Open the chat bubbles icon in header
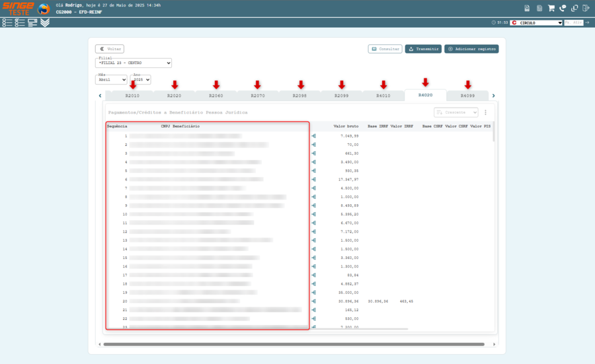The image size is (595, 364). (563, 9)
